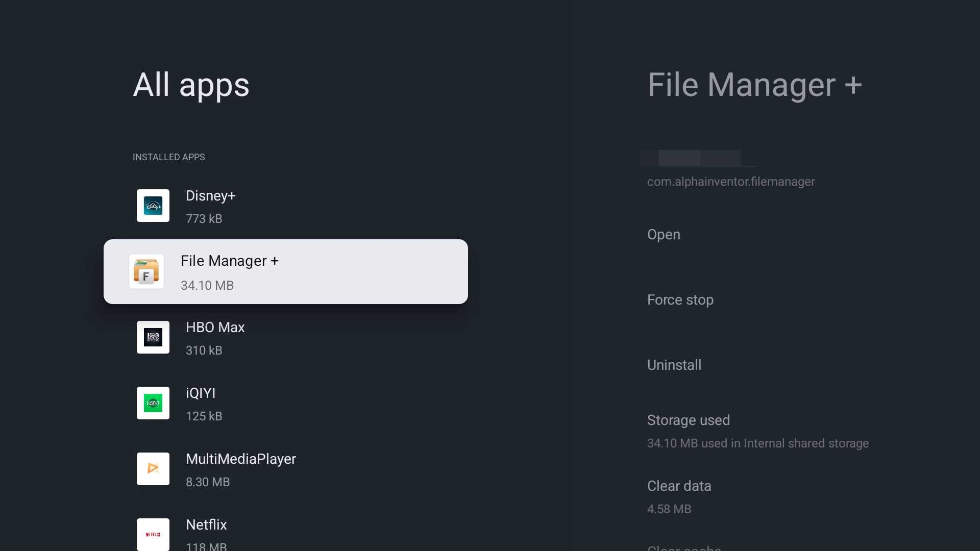Screen dimensions: 980x551
Task: Click the File Manager + folder icon
Action: [146, 271]
